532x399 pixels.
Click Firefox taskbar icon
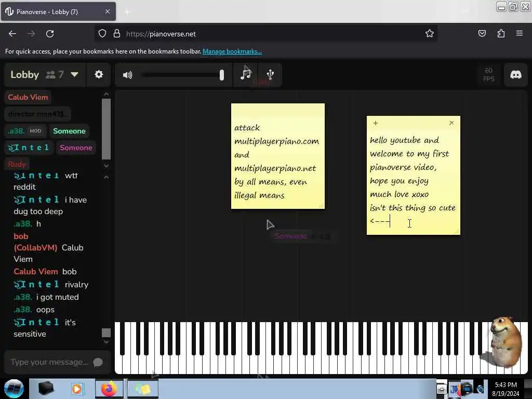point(109,389)
